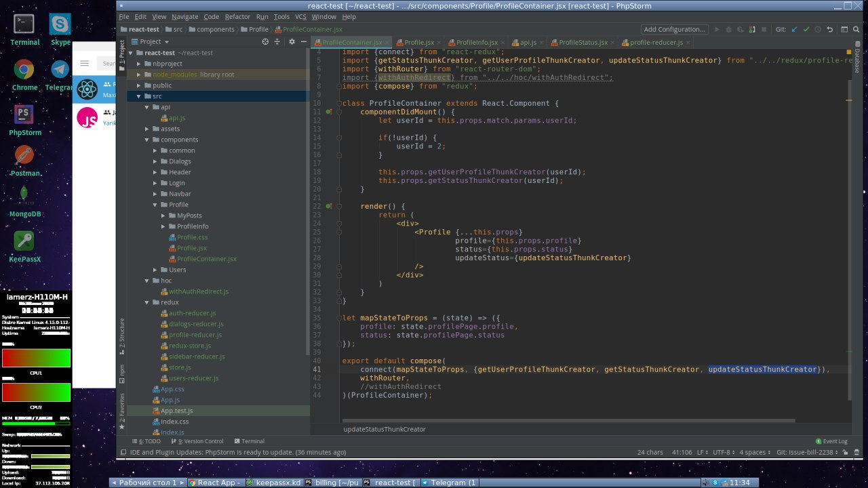868x488 pixels.
Task: Open withAuthRedirect.js in project tree
Action: [198, 291]
